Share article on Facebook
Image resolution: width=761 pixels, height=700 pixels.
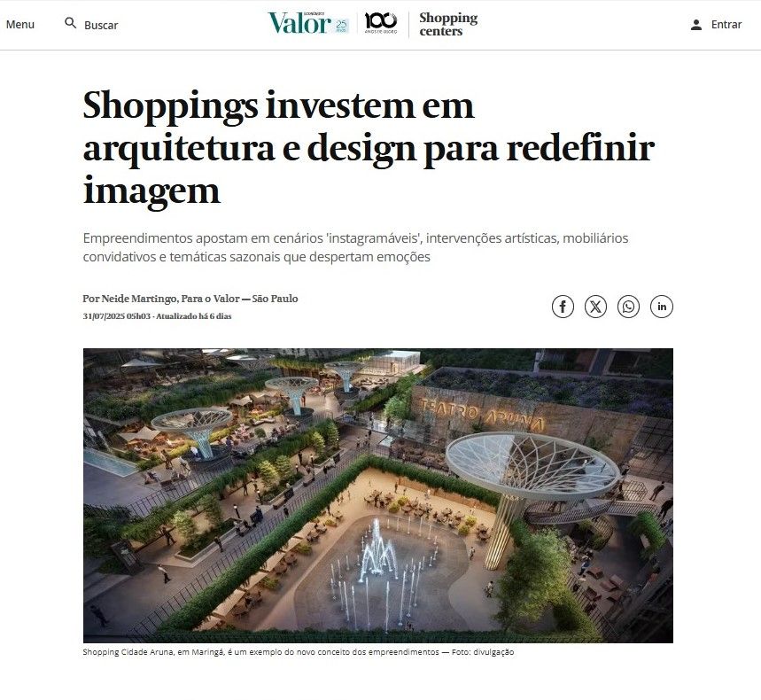tap(563, 307)
